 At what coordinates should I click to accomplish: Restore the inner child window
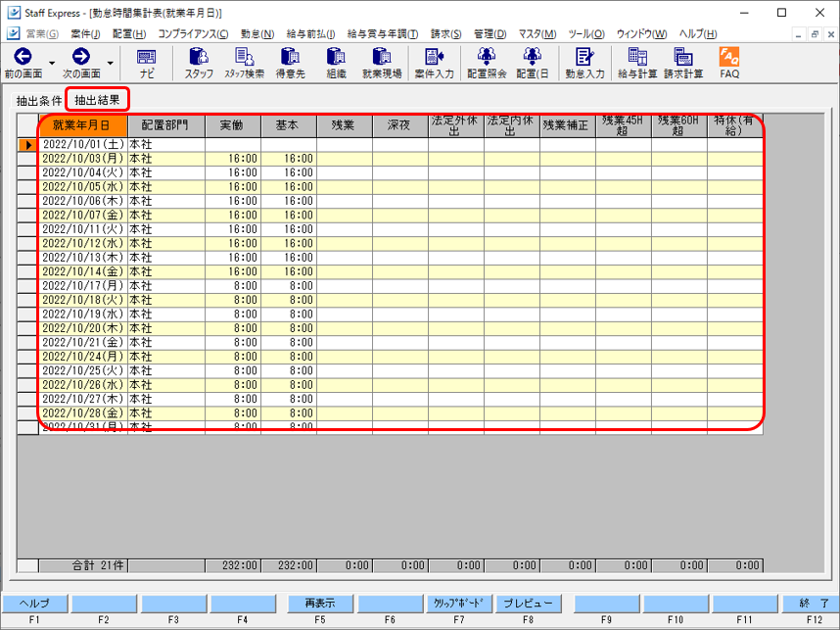pos(815,33)
